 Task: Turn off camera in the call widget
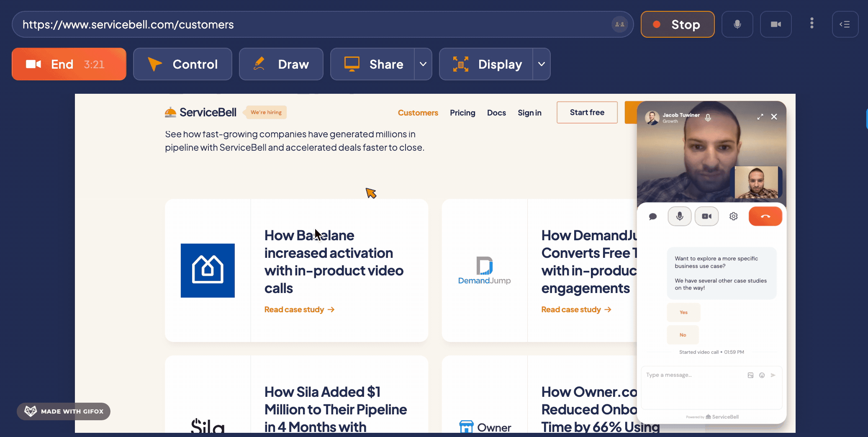[706, 216]
